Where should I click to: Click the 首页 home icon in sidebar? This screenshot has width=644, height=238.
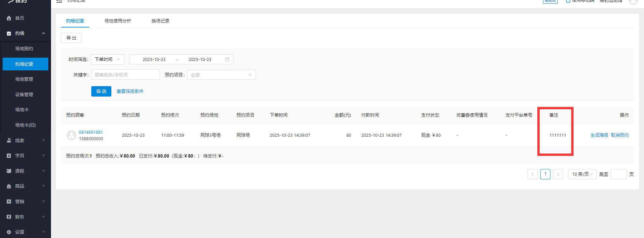click(9, 18)
